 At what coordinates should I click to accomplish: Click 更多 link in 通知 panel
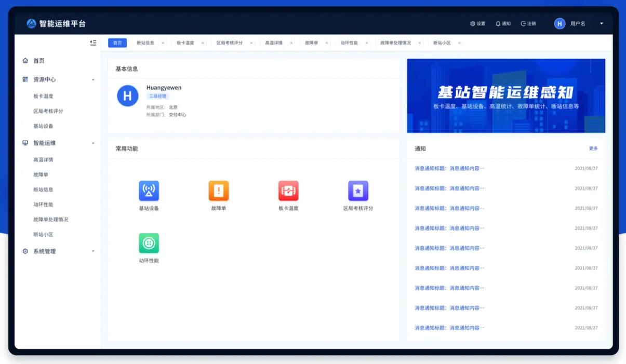pyautogui.click(x=593, y=149)
